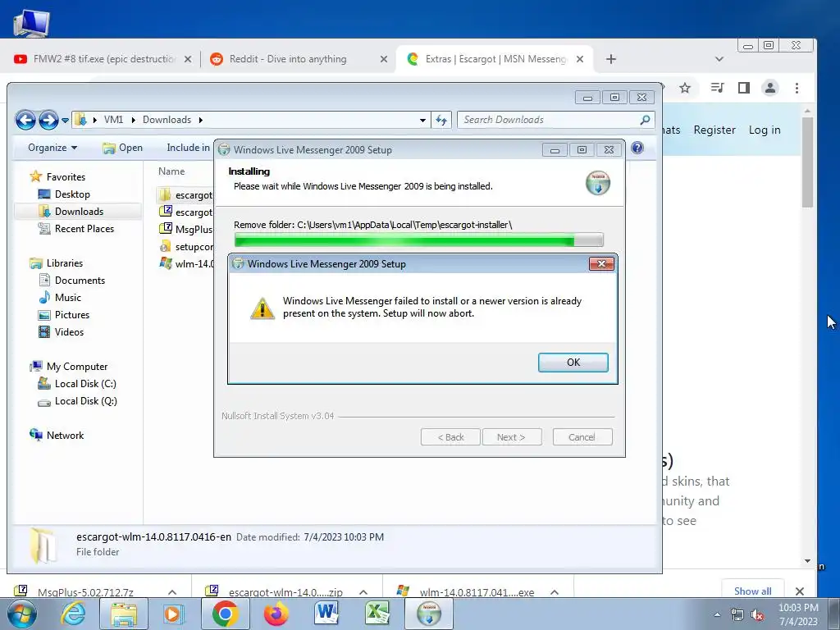Open Microsoft Word from the taskbar
This screenshot has height=630, width=840.
click(326, 614)
